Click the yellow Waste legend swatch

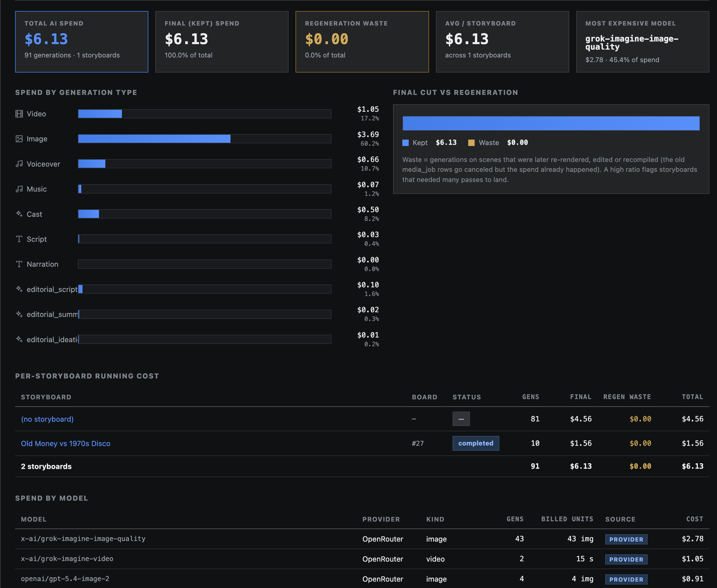click(471, 143)
